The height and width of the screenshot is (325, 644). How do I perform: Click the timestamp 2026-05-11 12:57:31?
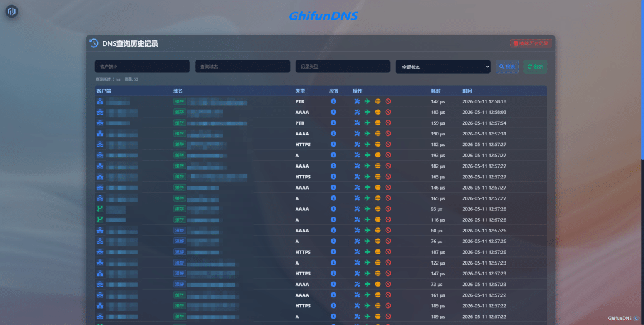pos(484,134)
